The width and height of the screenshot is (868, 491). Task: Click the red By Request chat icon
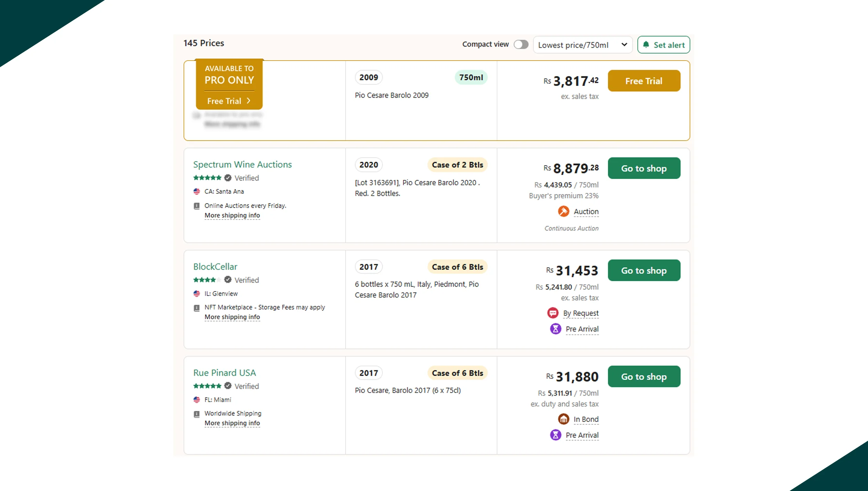pos(553,313)
